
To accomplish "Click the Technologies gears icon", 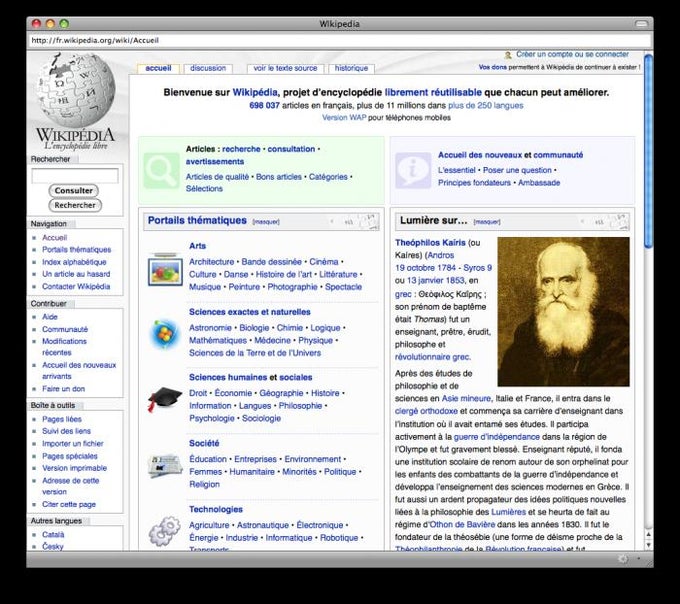I will (165, 531).
